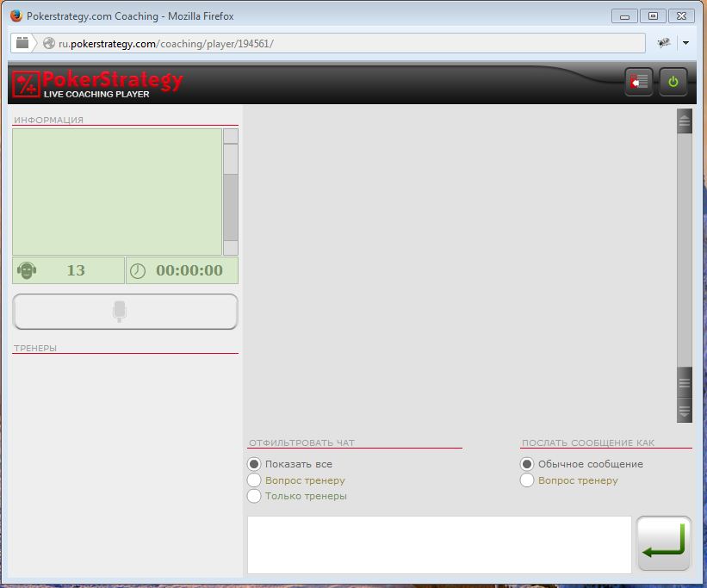The height and width of the screenshot is (588, 707).
Task: Click the headset listener count icon
Action: coord(27,270)
